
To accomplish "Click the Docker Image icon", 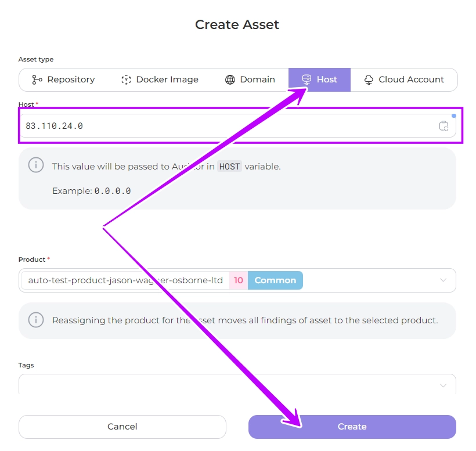I will (126, 80).
